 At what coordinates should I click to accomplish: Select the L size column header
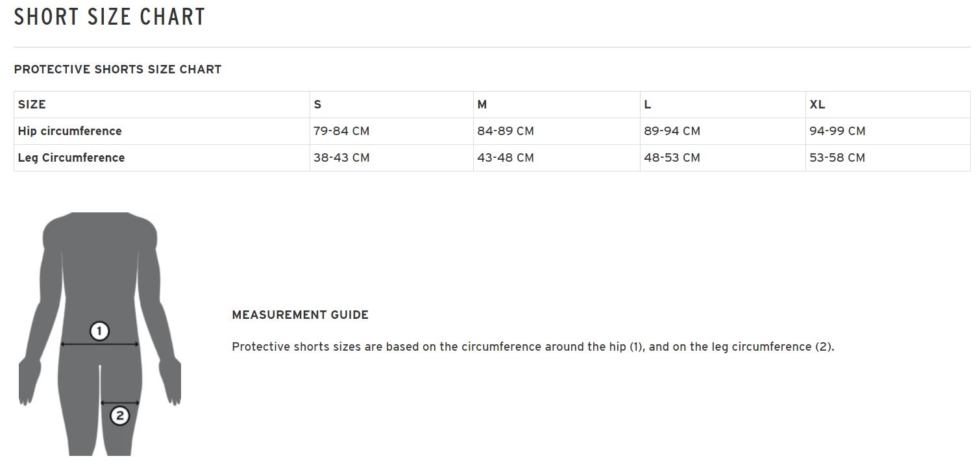click(648, 105)
